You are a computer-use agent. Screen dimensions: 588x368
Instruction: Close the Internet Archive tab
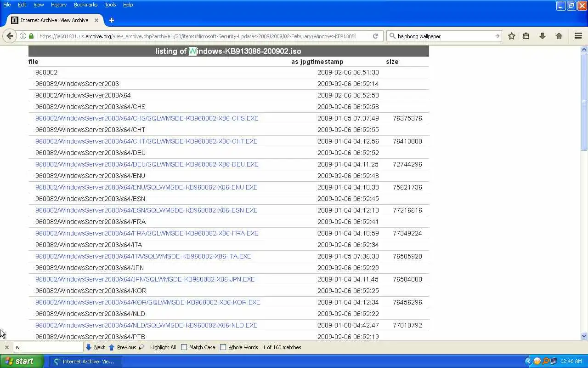(x=96, y=20)
